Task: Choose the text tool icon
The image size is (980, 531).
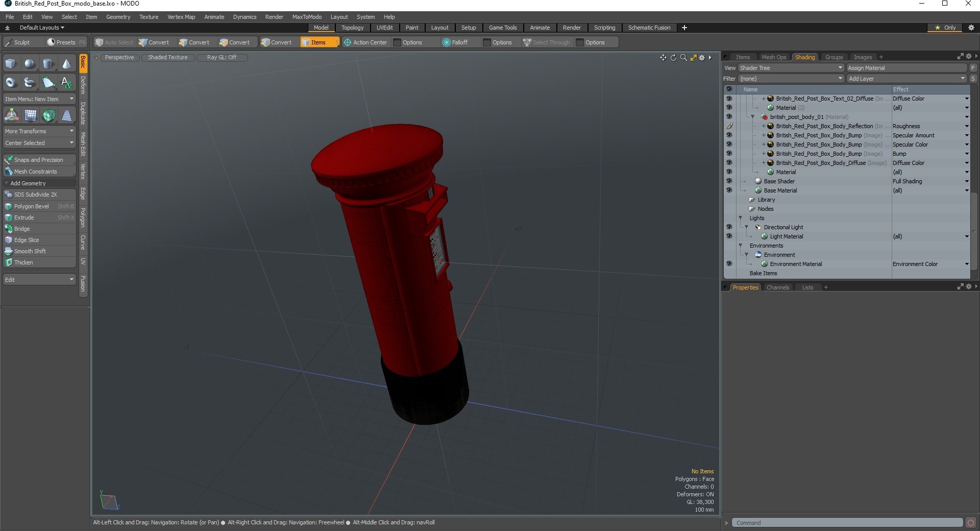Action: (66, 82)
